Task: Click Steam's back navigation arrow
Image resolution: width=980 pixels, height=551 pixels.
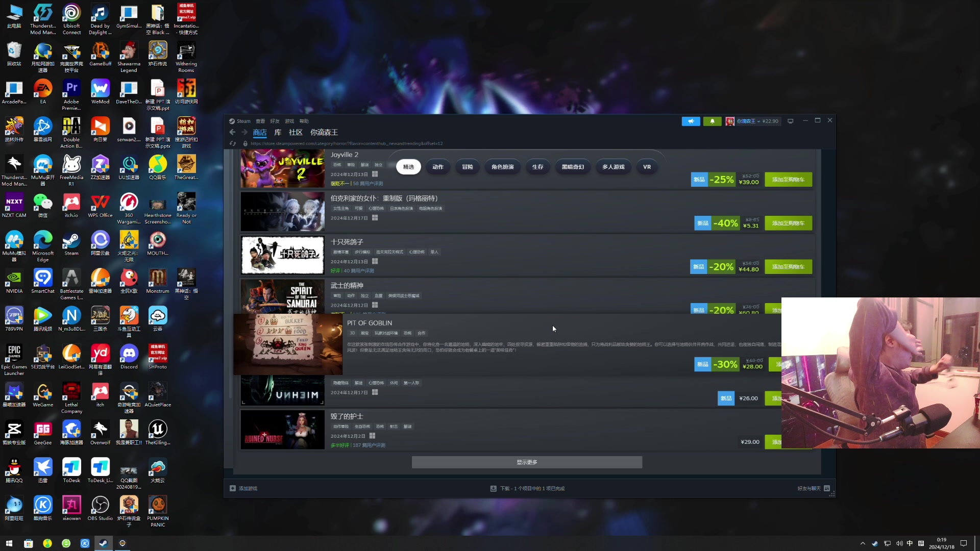Action: tap(232, 132)
